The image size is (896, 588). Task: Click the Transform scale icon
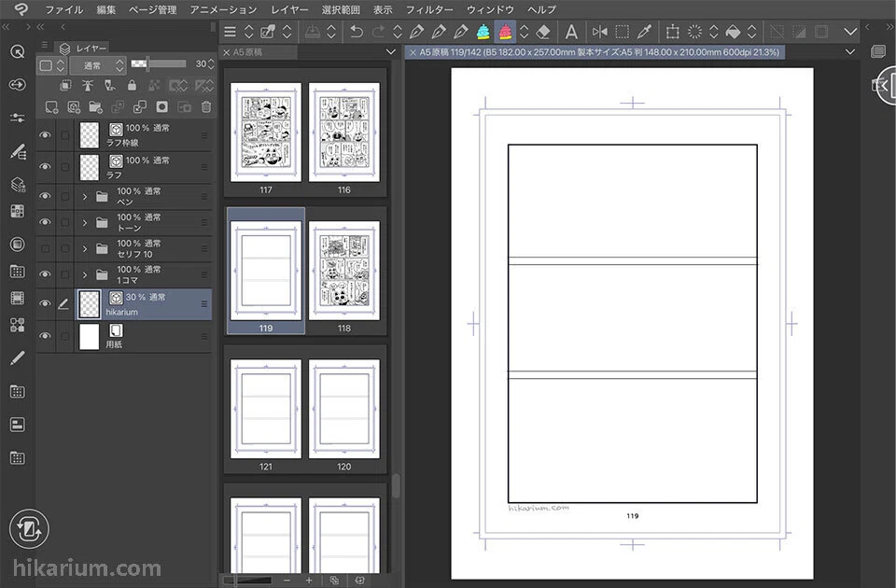[673, 32]
